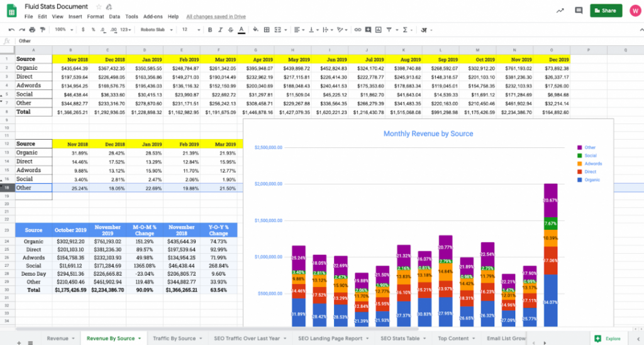This screenshot has height=345, width=644.
Task: Click the green Share button
Action: [604, 11]
